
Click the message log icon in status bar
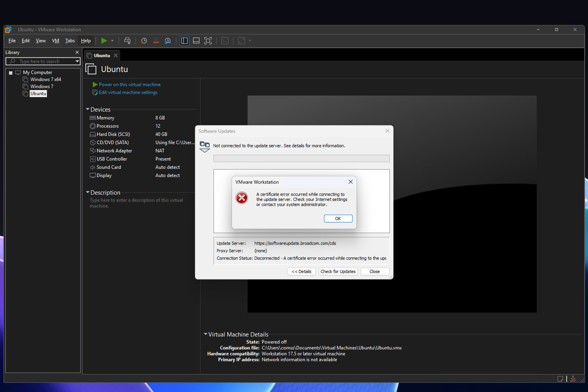(x=560, y=379)
